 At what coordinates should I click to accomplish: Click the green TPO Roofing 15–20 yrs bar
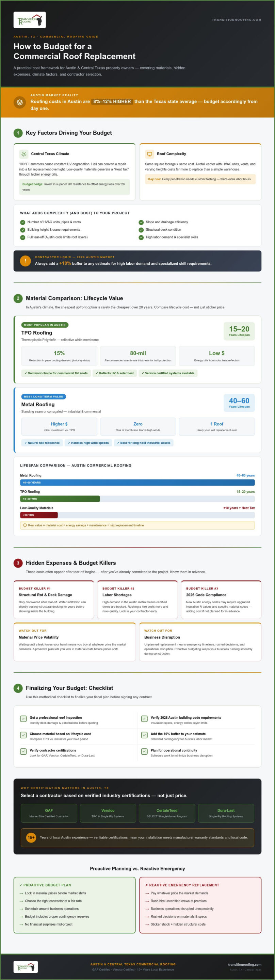60,499
